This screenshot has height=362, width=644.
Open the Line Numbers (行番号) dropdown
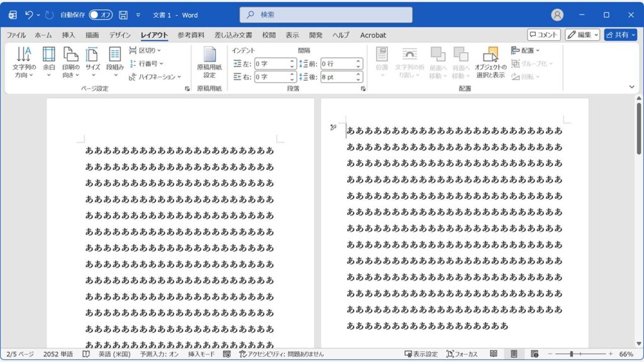tap(149, 63)
